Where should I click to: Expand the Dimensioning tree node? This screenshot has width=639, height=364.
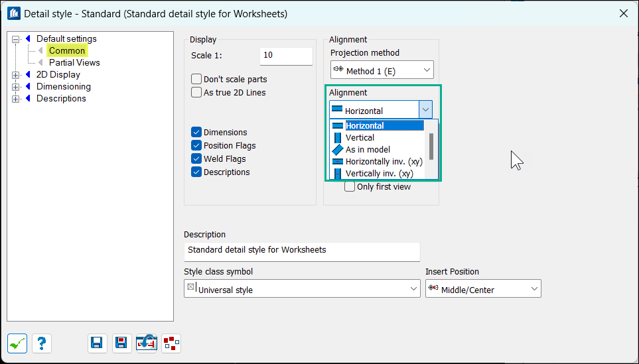click(x=16, y=87)
